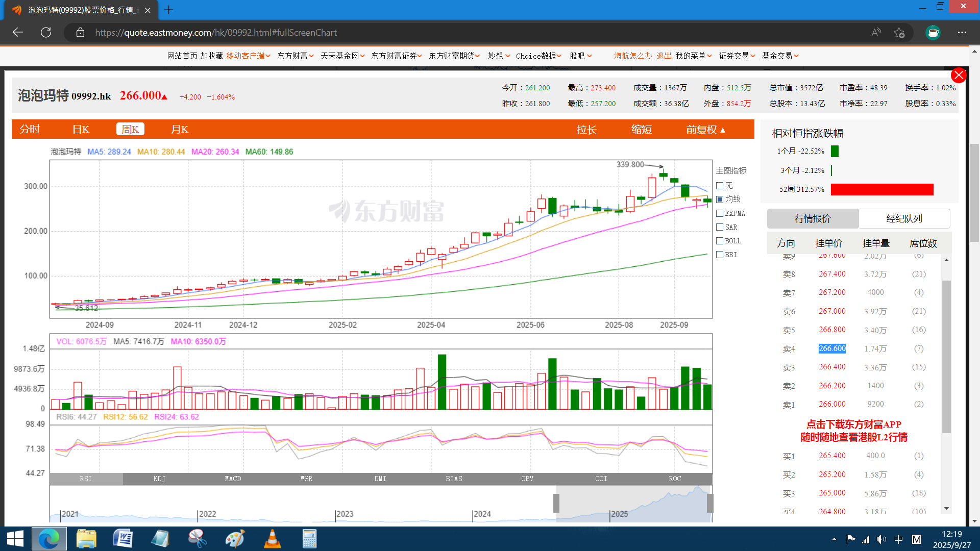Click the left handle of timeline range slider
This screenshot has width=980, height=551.
tap(556, 504)
